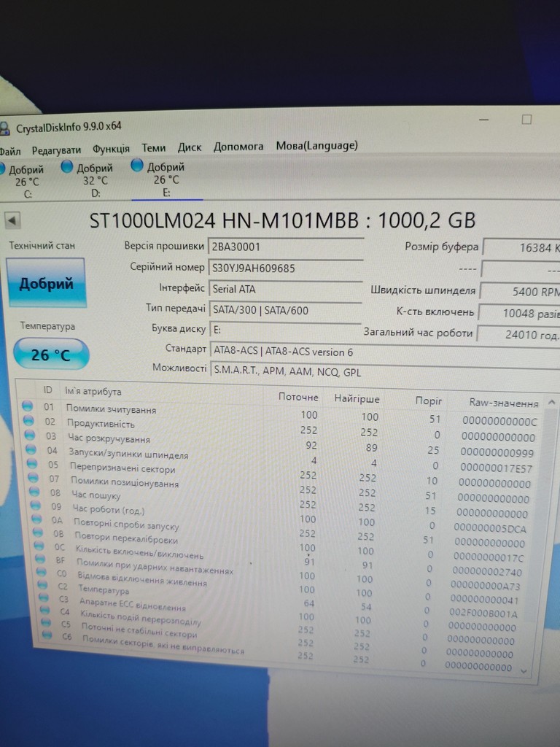Image resolution: width=560 pixels, height=747 pixels.
Task: Click status icon of row 07 Помилки позиціонування
Action: [34, 477]
